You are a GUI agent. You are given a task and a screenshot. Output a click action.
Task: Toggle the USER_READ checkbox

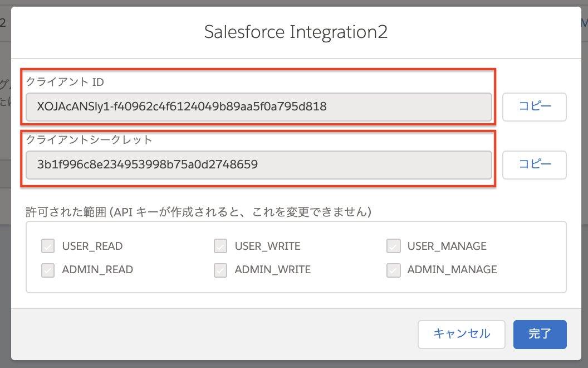pyautogui.click(x=48, y=246)
